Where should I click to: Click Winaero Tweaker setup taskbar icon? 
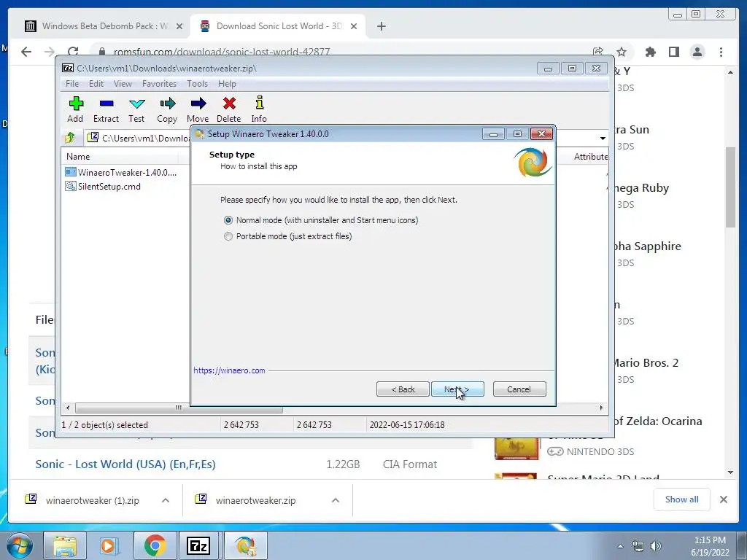[245, 545]
